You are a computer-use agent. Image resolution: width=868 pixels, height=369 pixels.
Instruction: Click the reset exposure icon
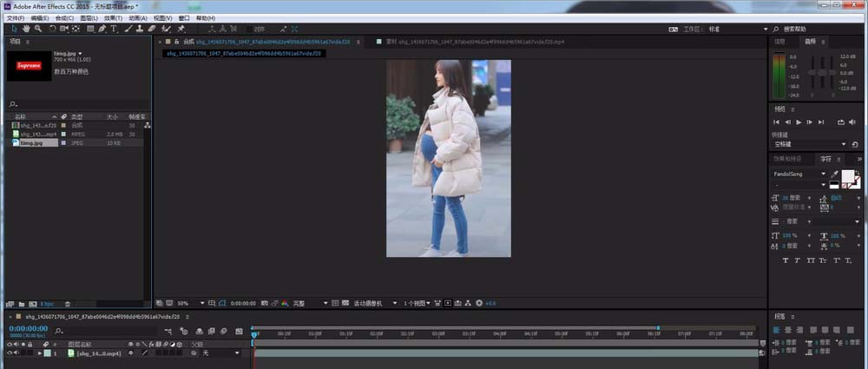479,303
